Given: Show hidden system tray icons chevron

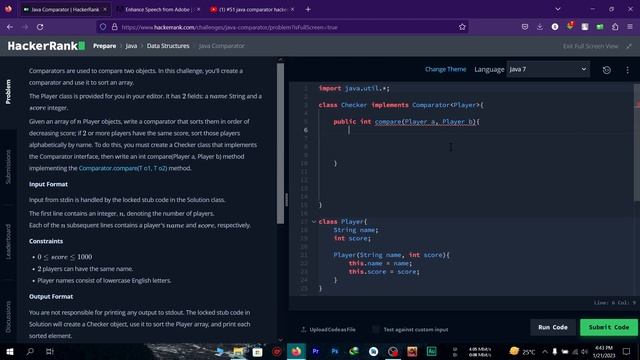Looking at the screenshot, I should click(x=544, y=351).
